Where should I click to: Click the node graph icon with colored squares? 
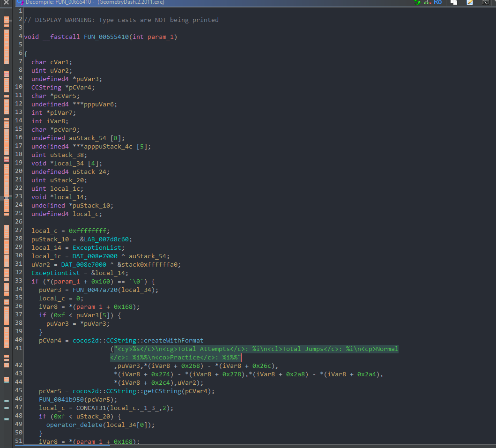click(427, 3)
